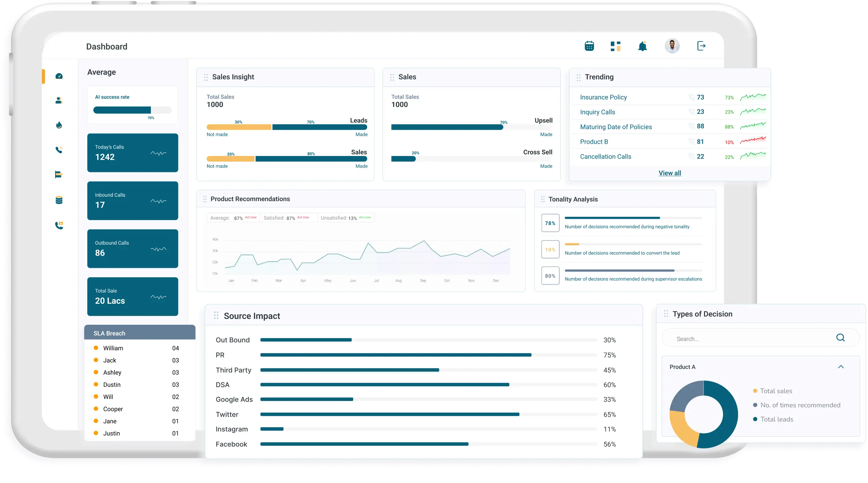Screen dimensions: 868x483
Task: Collapse the Product A section chevron
Action: tap(841, 367)
